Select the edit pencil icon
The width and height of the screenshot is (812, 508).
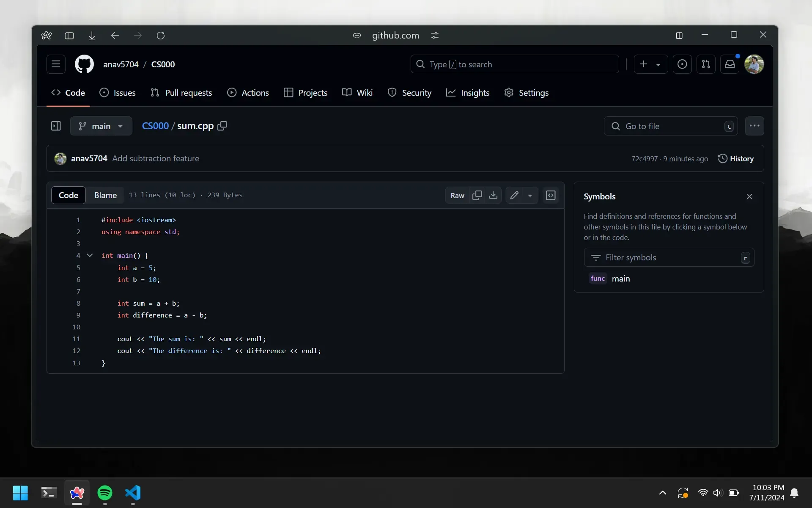514,195
